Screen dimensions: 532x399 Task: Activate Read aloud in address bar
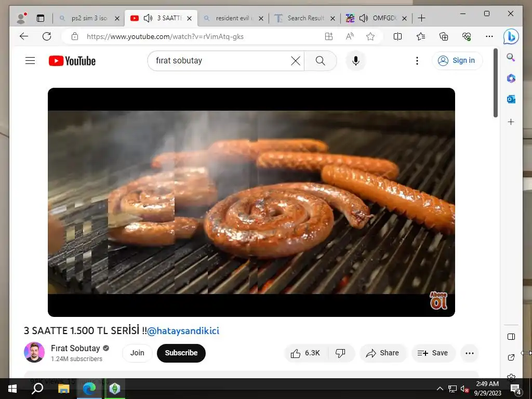click(x=350, y=36)
